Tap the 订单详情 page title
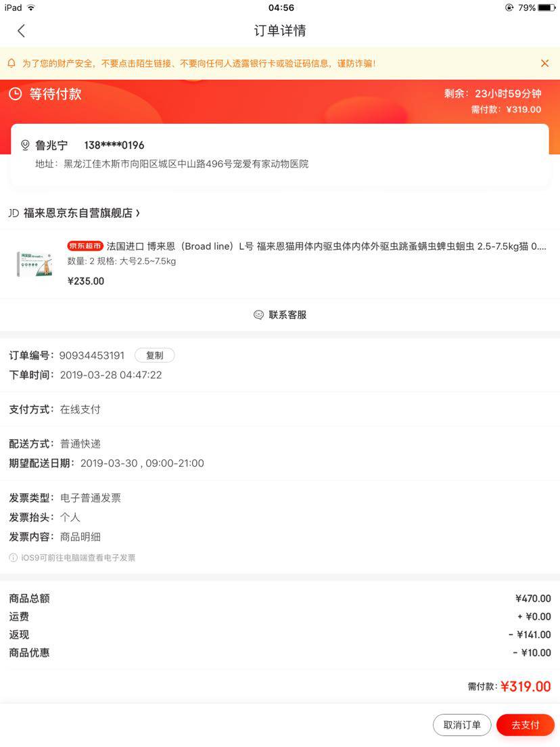 click(x=280, y=30)
